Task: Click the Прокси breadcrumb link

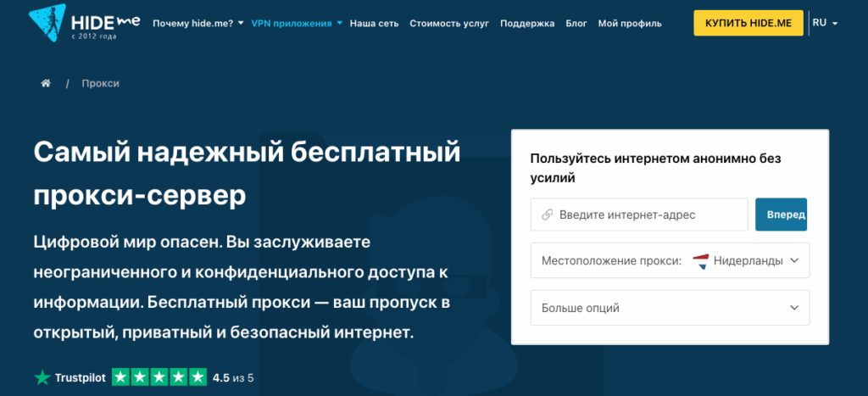Action: [x=100, y=84]
